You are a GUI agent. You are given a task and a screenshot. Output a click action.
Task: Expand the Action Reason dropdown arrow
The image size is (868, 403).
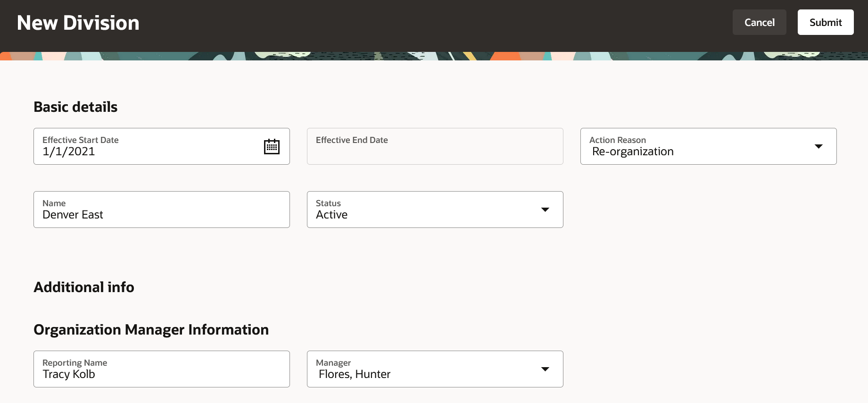819,146
